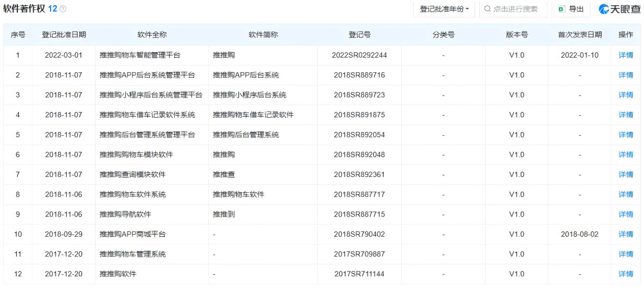This screenshot has height=290, width=644.
Task: Export the list with the 导出 button
Action: [x=571, y=9]
